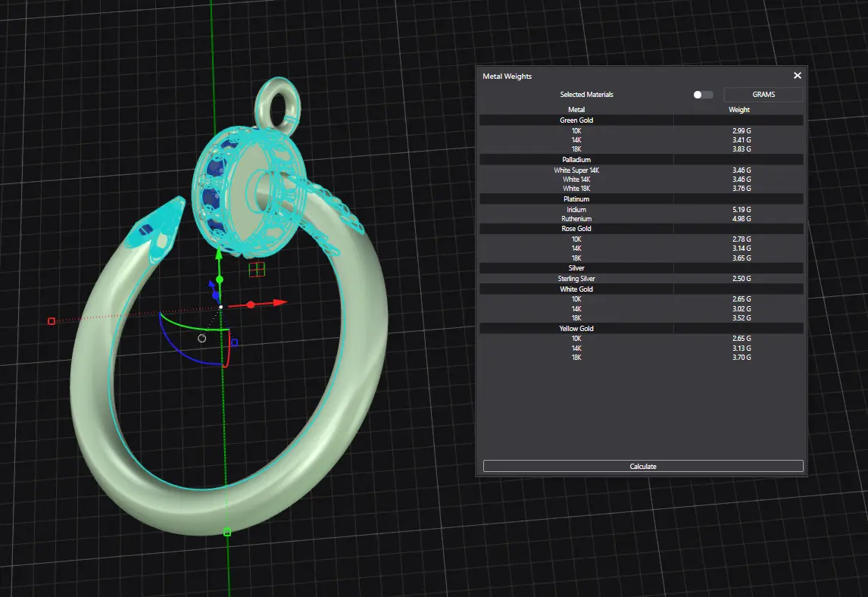Select the red sphere handle on X axis
The height and width of the screenshot is (597, 868).
pos(251,305)
